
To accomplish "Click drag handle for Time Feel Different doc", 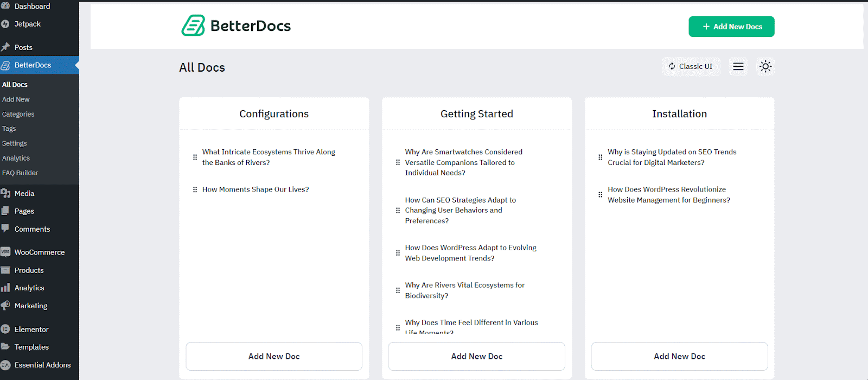I will point(398,328).
